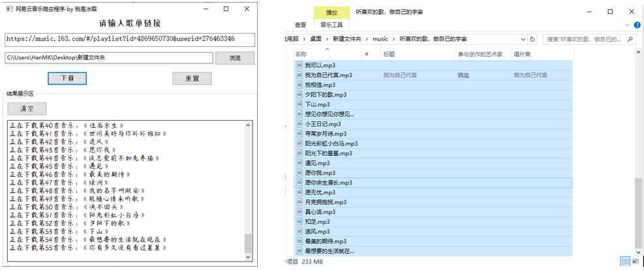644x270 pixels.
Task: Click the magnifier search icon
Action: (x=630, y=39)
